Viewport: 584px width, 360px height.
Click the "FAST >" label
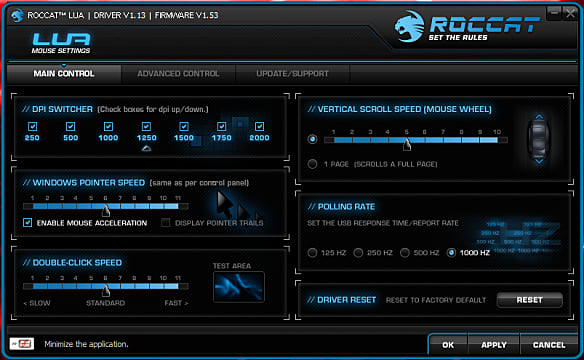coord(177,303)
